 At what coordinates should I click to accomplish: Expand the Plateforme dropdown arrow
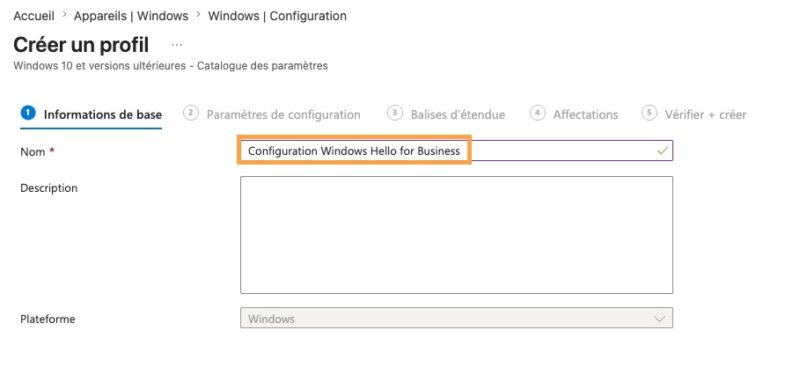point(659,319)
